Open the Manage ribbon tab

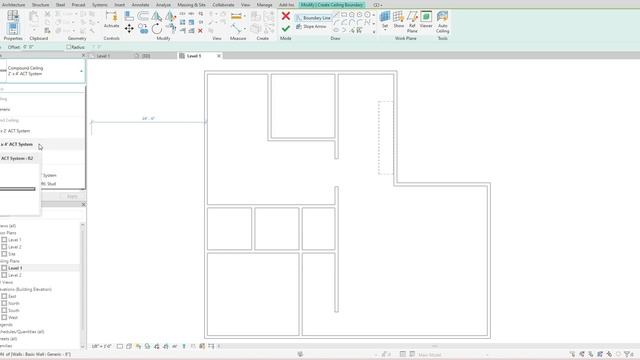point(264,5)
